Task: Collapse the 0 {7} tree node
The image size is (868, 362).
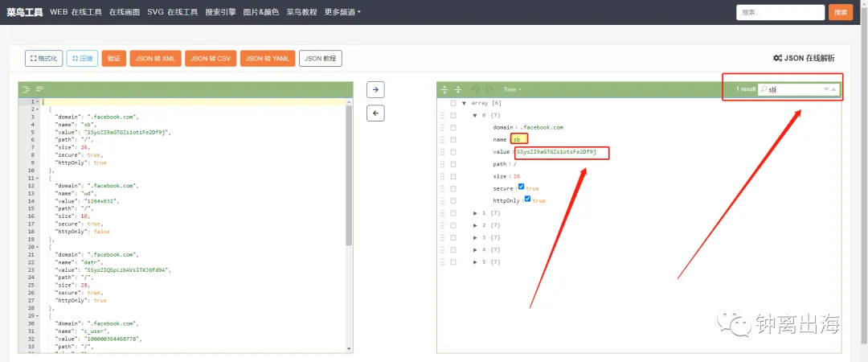Action: pyautogui.click(x=475, y=115)
